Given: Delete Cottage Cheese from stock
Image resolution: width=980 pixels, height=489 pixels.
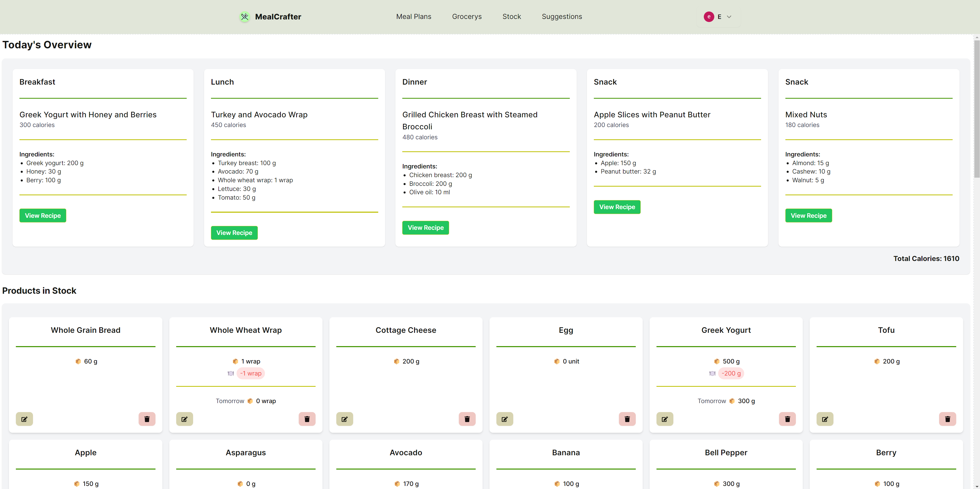Looking at the screenshot, I should pos(467,419).
